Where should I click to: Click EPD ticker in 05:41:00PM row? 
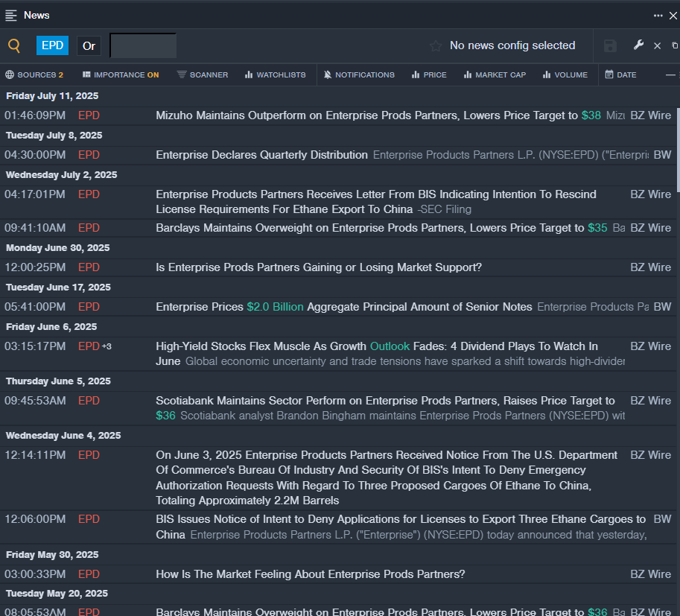(x=89, y=307)
